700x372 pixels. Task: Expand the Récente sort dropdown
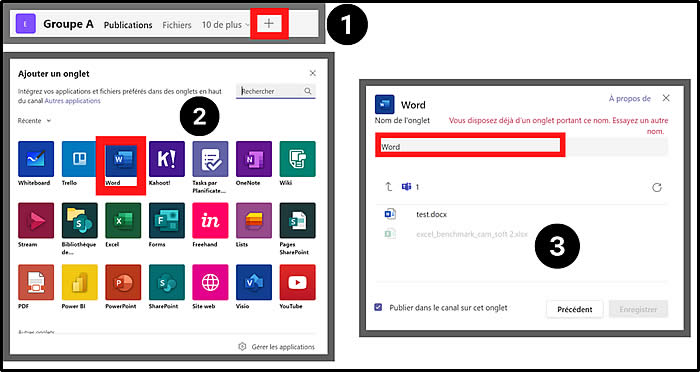click(34, 121)
